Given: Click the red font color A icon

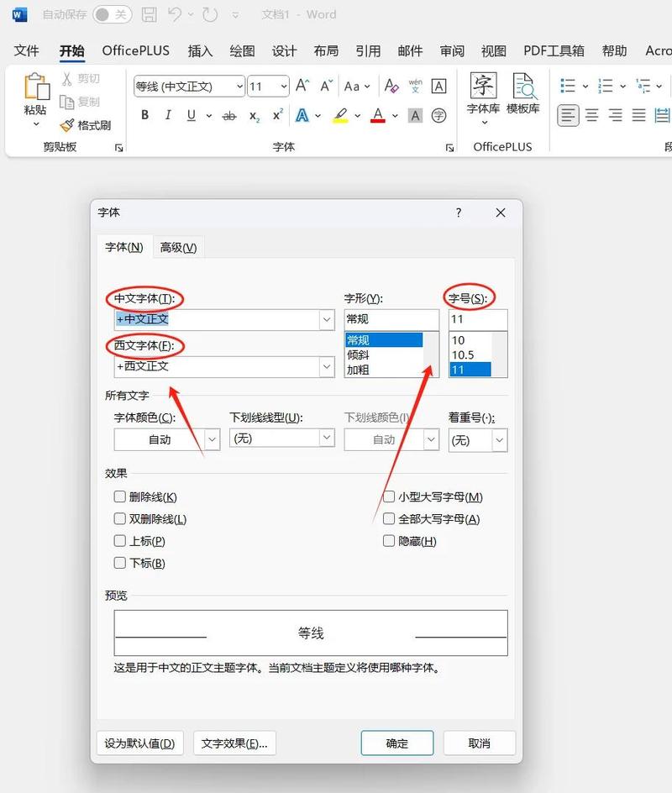Looking at the screenshot, I should 378,115.
